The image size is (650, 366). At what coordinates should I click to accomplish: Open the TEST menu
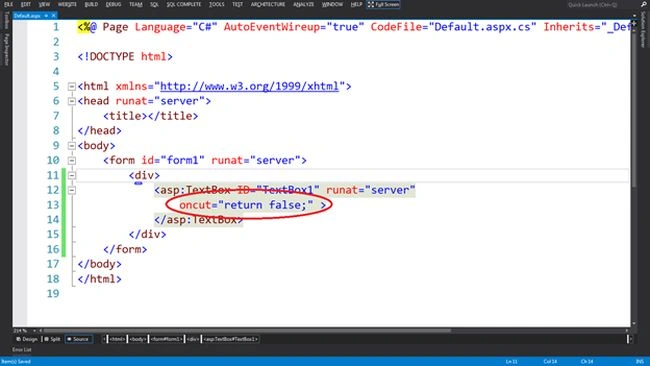(238, 4)
